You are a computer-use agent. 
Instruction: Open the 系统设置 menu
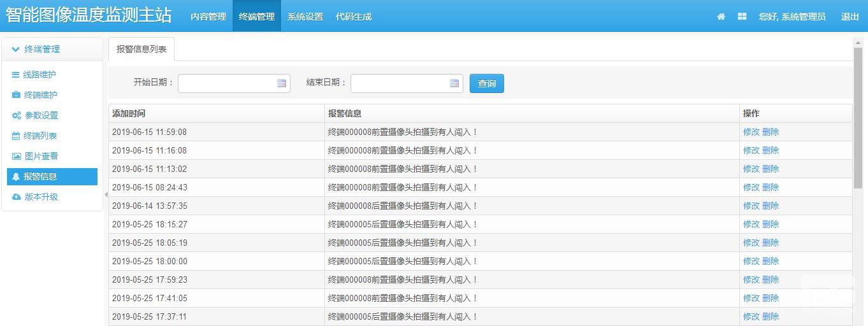[x=305, y=17]
